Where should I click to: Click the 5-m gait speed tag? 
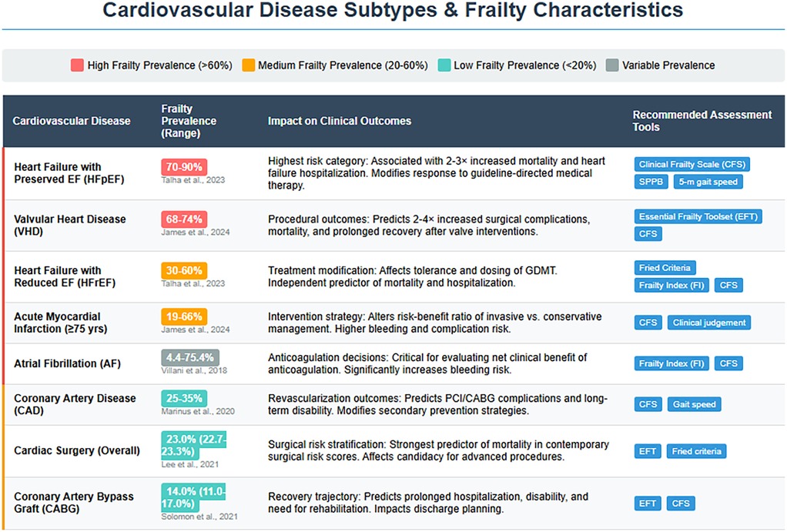[x=708, y=182]
